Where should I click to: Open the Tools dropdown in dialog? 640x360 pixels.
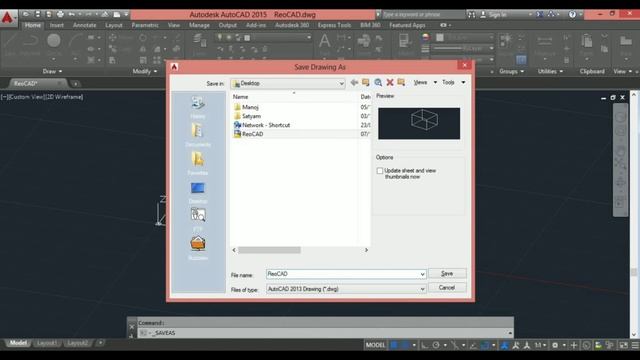[x=453, y=82]
